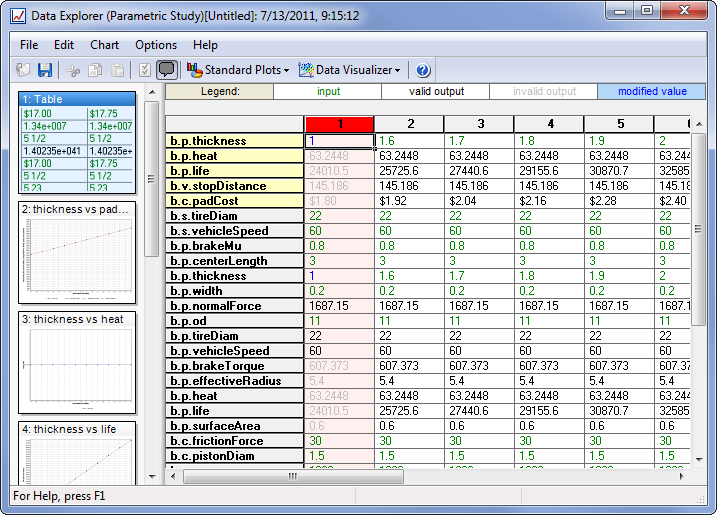
Task: Click the b.p.thickness cell in column 1
Action: [x=339, y=141]
